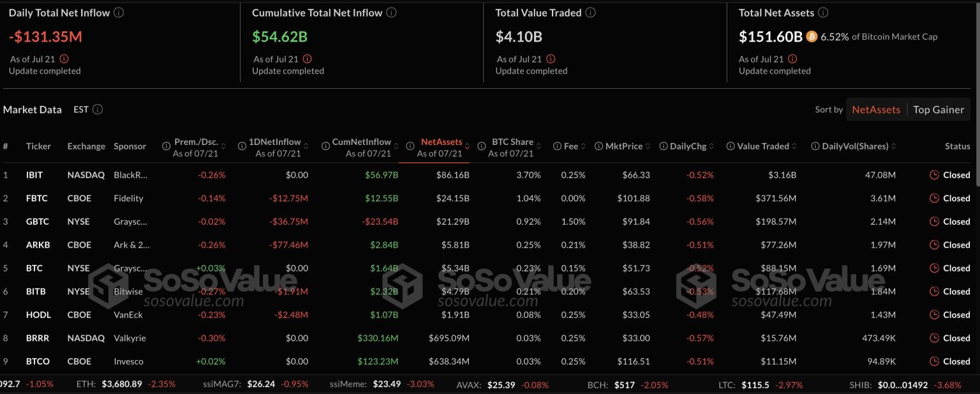Sort table by DailyChg column
980x394 pixels.
click(688, 146)
